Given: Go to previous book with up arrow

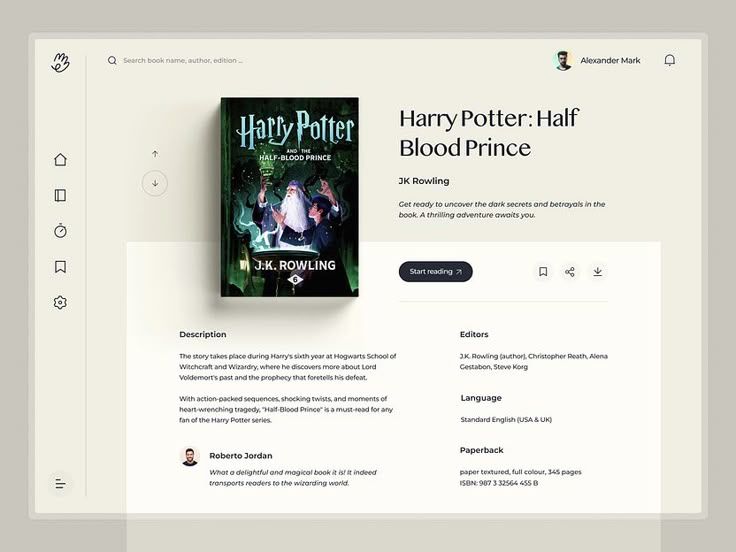Looking at the screenshot, I should tap(154, 154).
